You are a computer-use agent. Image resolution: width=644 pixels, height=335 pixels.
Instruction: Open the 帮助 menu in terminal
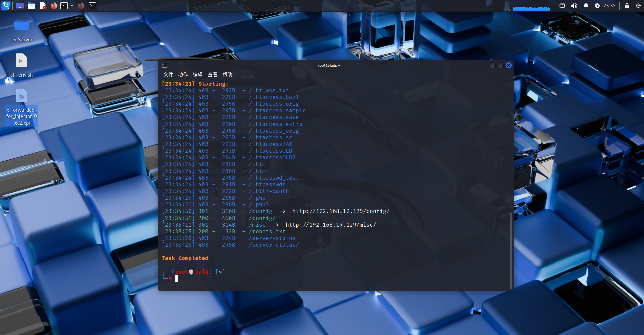pos(227,75)
